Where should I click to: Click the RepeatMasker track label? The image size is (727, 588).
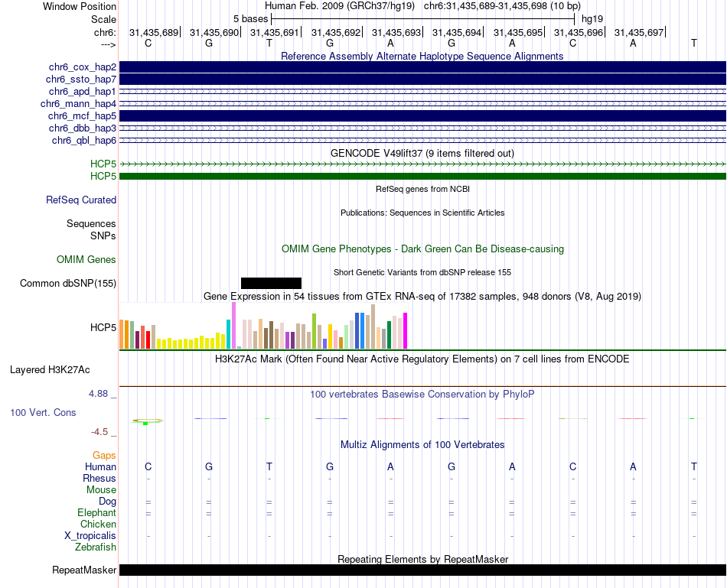click(x=84, y=570)
